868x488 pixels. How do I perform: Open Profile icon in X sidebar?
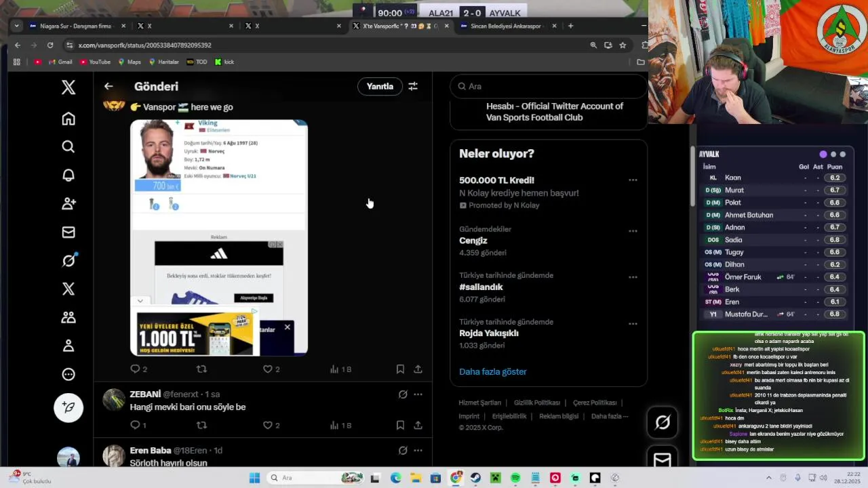tap(68, 346)
